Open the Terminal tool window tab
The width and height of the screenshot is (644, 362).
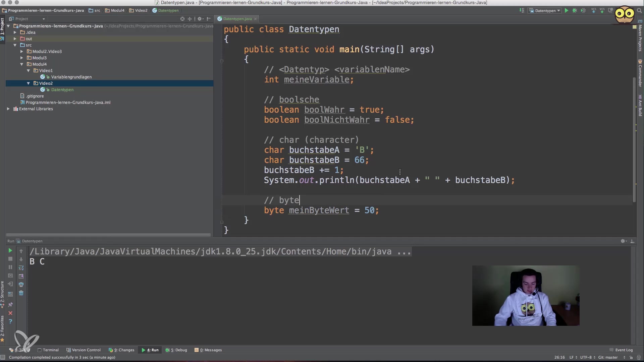(48, 350)
